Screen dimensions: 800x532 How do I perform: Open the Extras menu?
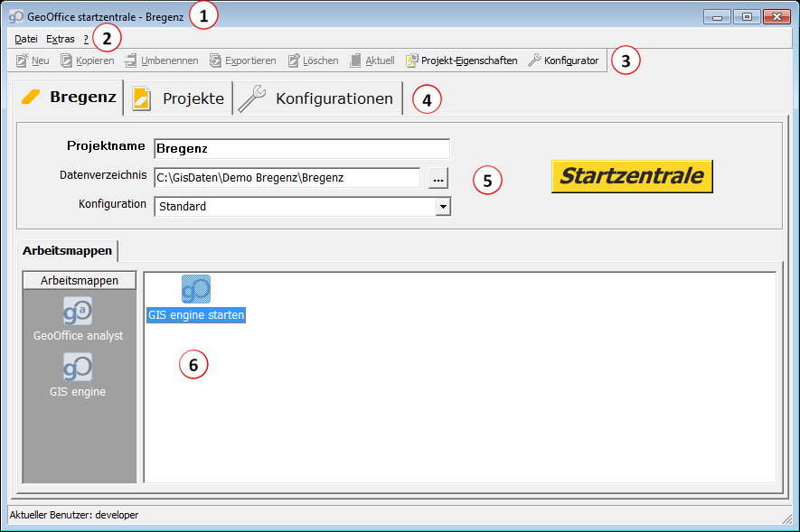(61, 39)
